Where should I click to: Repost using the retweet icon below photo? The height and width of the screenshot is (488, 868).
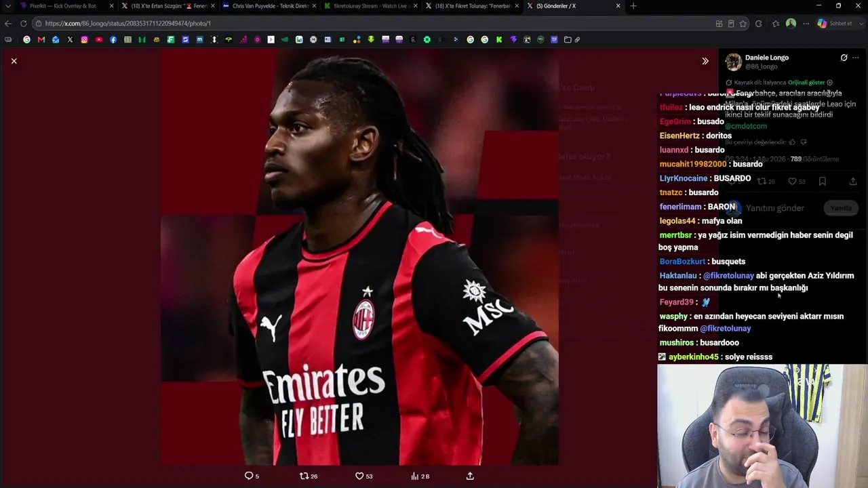pos(309,476)
